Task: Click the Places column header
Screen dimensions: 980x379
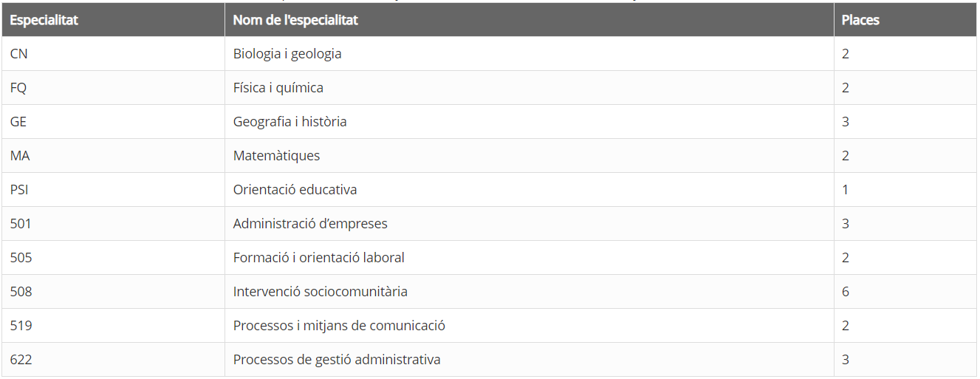Action: point(905,20)
